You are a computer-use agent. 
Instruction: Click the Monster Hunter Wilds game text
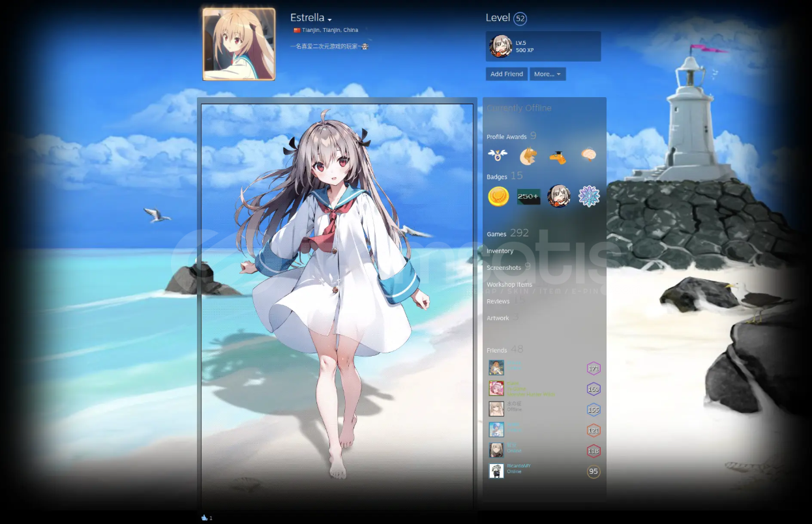click(x=531, y=394)
